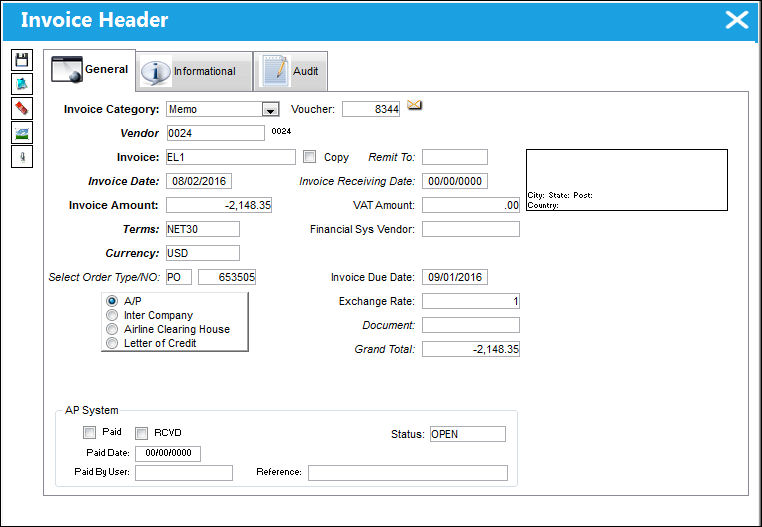The image size is (762, 527).
Task: Click the Terms field showing NET30
Action: coord(203,229)
